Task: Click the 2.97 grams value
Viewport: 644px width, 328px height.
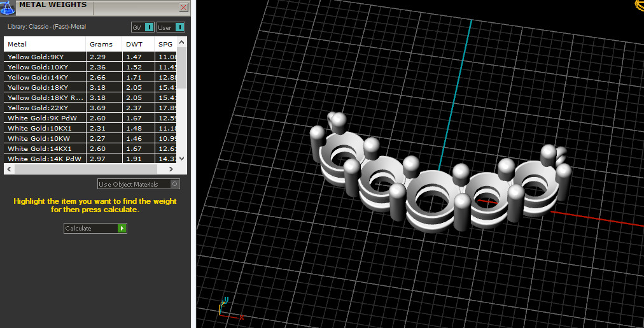Action: tap(98, 159)
